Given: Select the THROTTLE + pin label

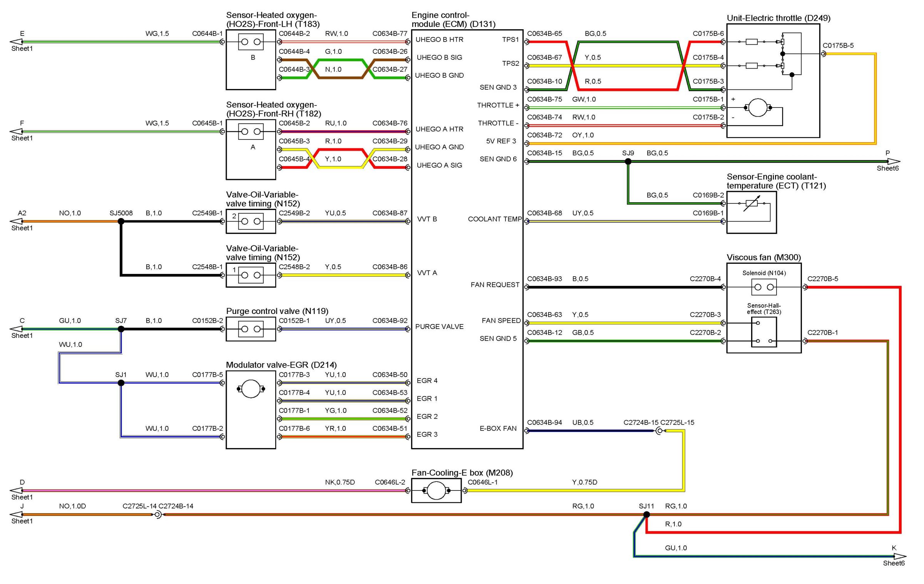Looking at the screenshot, I should (498, 105).
